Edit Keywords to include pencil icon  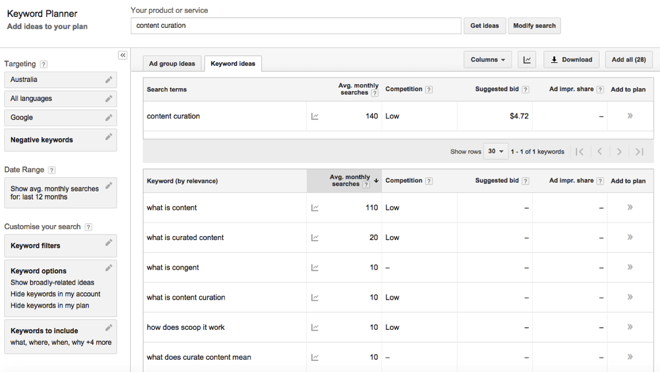click(x=109, y=327)
